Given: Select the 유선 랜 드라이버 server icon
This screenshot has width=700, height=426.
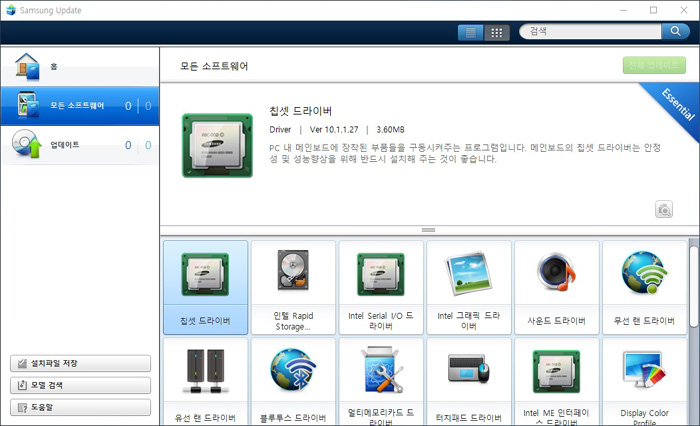Looking at the screenshot, I should tap(205, 371).
